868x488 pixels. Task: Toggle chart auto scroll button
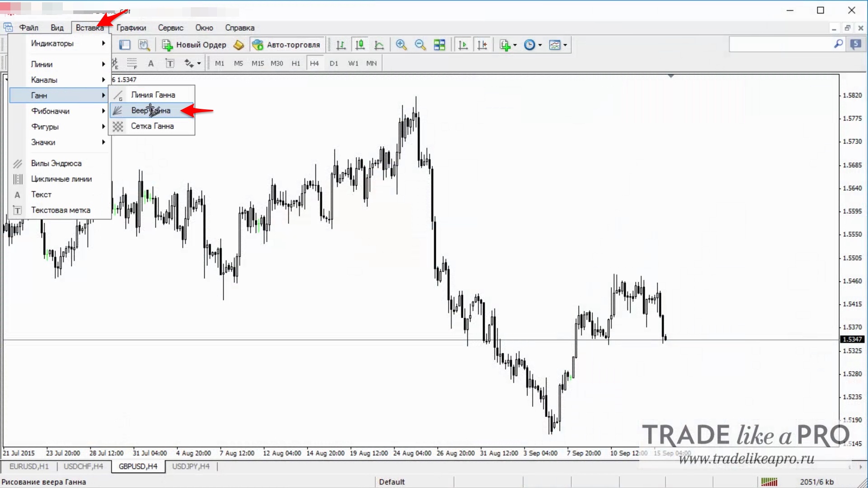(x=463, y=45)
